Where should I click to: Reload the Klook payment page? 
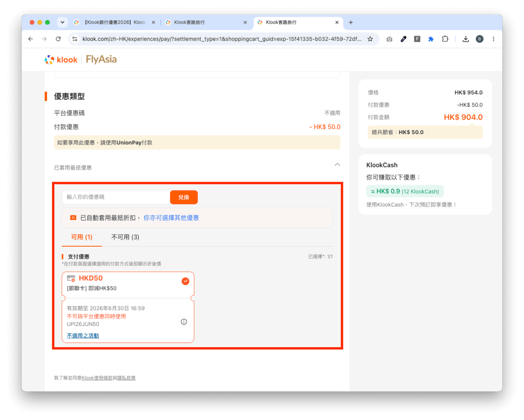tap(58, 39)
